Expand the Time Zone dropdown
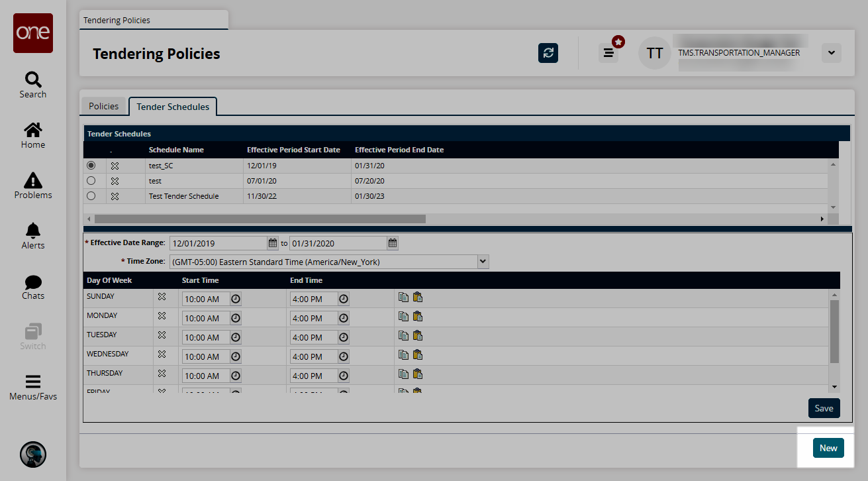The height and width of the screenshot is (481, 868). [x=483, y=262]
